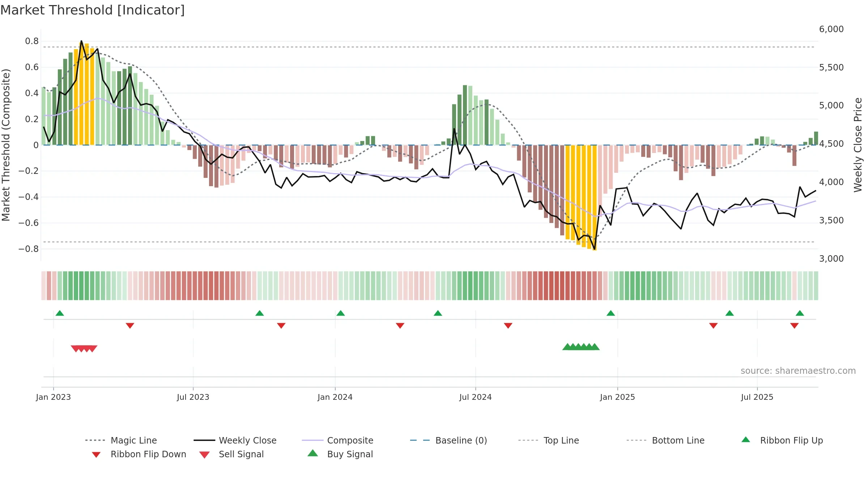868x488 pixels.
Task: Click the Market Threshold (Composite) axis title
Action: 6,145
